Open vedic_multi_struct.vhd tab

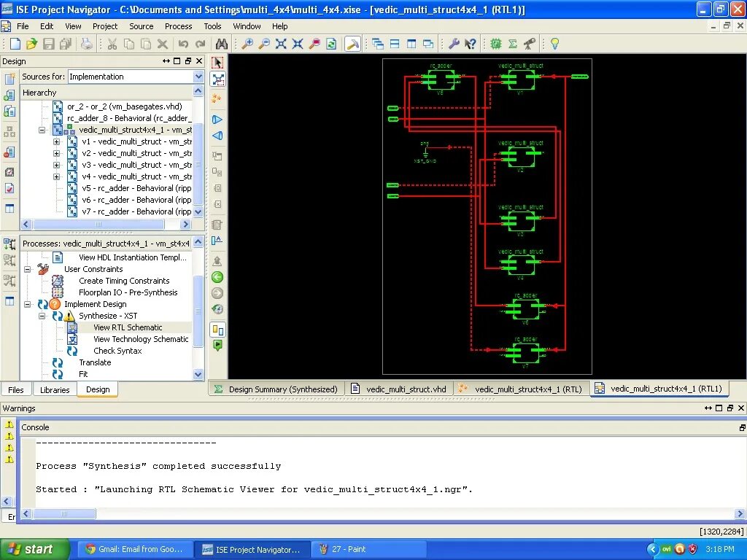tap(399, 389)
